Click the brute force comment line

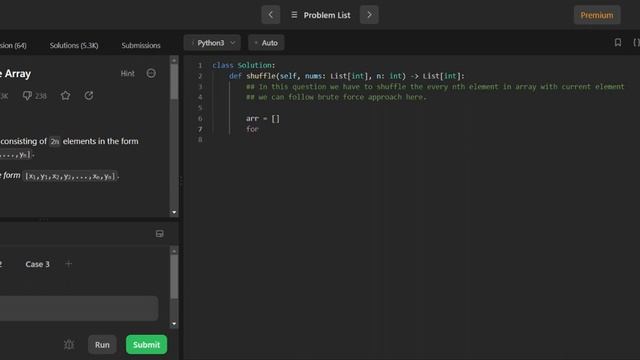pyautogui.click(x=336, y=97)
